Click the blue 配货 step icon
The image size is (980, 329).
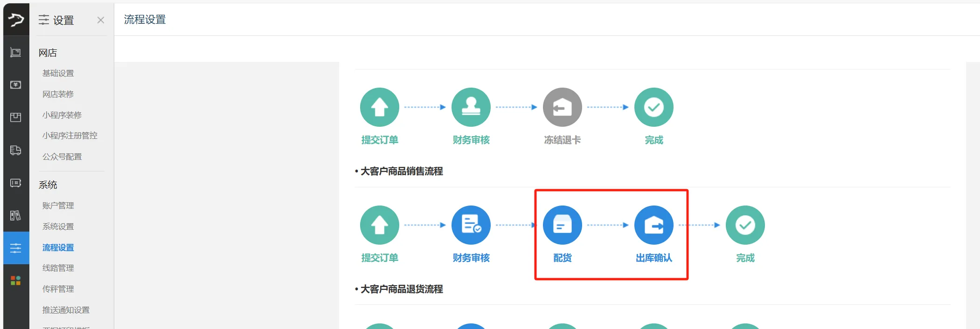pyautogui.click(x=562, y=225)
